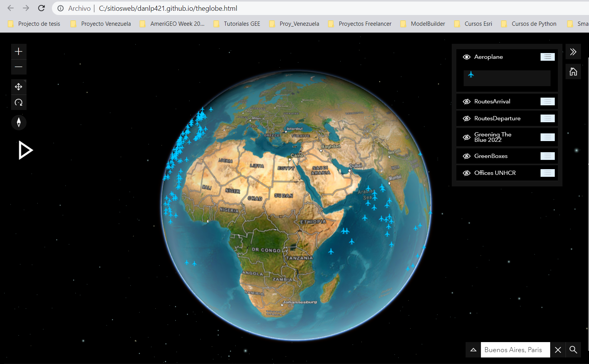Show the Greening The Blue 2022 layer

click(467, 137)
